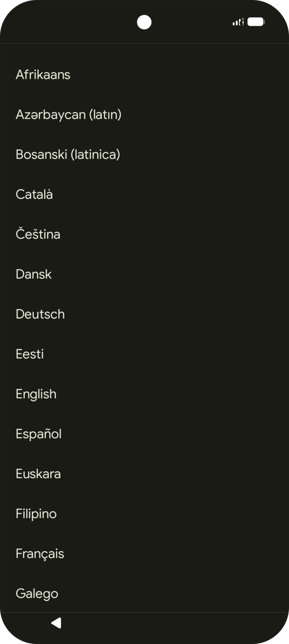Select Français as the language
Screen dimensions: 289x644
point(40,553)
